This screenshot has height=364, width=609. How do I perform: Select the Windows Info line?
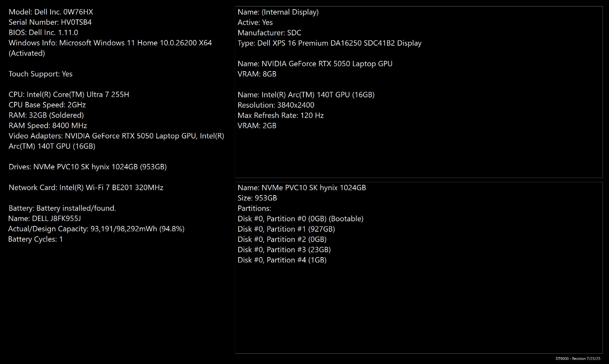tap(110, 48)
